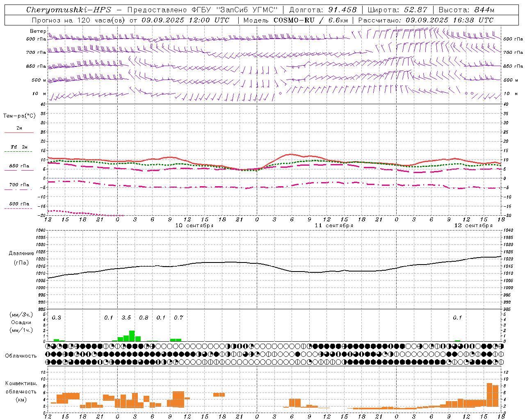Select the Высота: 844м header field

(x=467, y=10)
